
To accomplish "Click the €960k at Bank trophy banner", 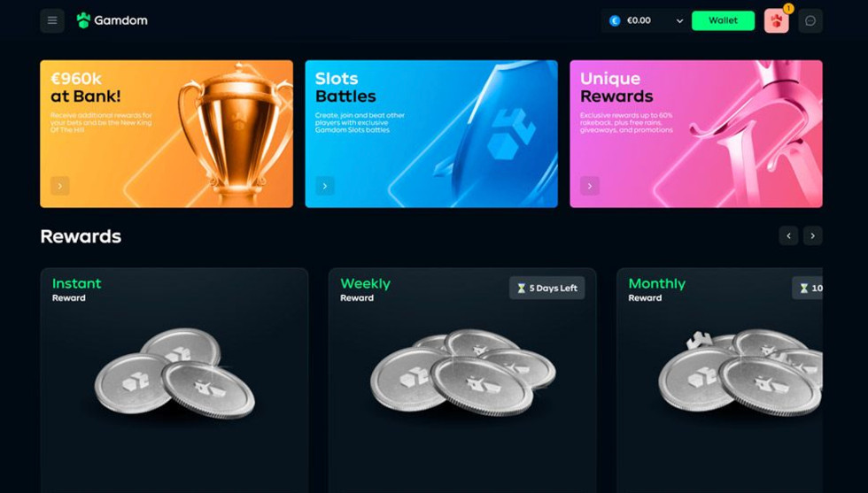I will click(167, 134).
